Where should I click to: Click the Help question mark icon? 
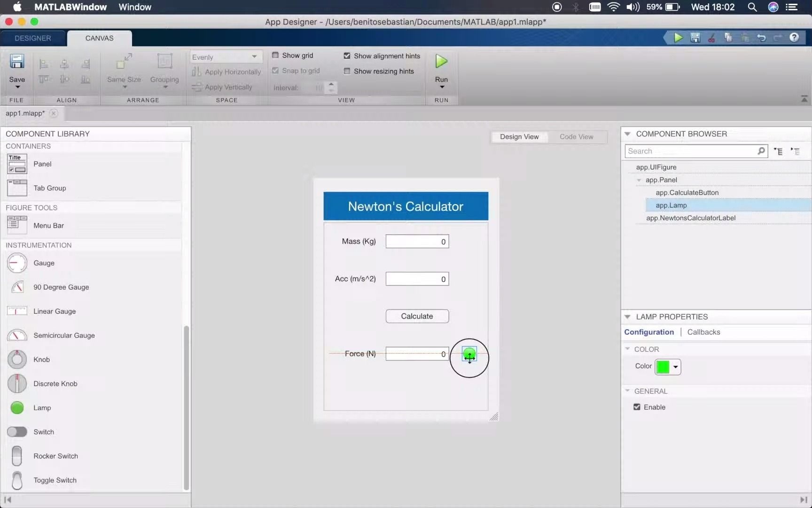pyautogui.click(x=794, y=38)
